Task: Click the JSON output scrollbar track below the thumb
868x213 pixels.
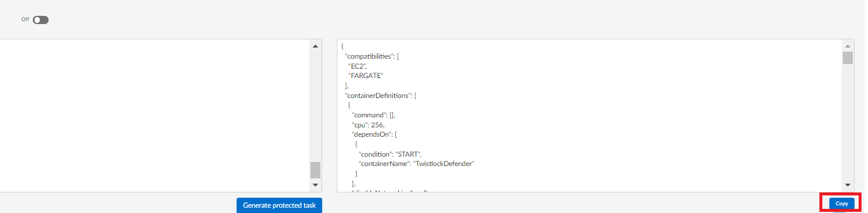Action: (x=848, y=121)
